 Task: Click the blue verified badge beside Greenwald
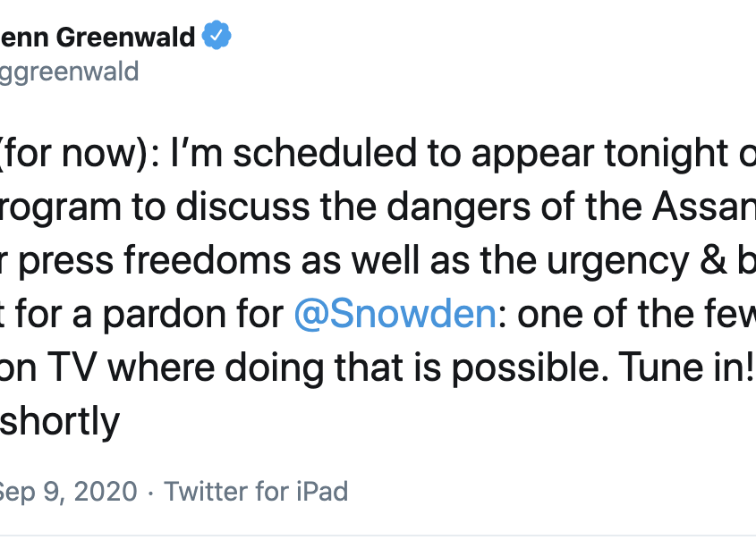point(217,35)
